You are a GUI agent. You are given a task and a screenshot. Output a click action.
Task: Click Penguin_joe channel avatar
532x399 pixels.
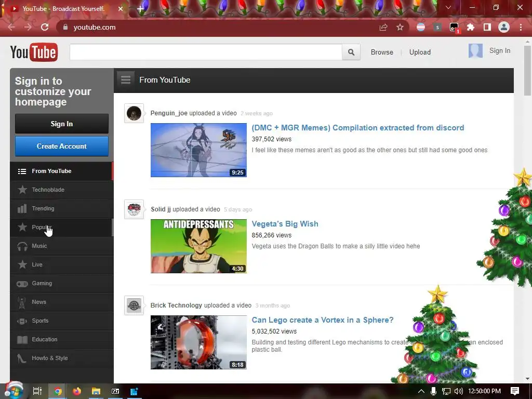tap(134, 113)
